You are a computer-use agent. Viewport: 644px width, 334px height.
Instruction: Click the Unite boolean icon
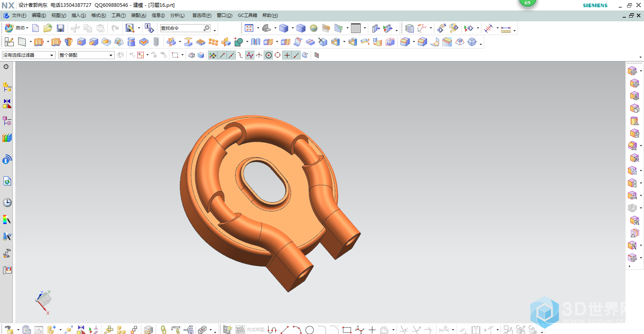pyautogui.click(x=239, y=42)
